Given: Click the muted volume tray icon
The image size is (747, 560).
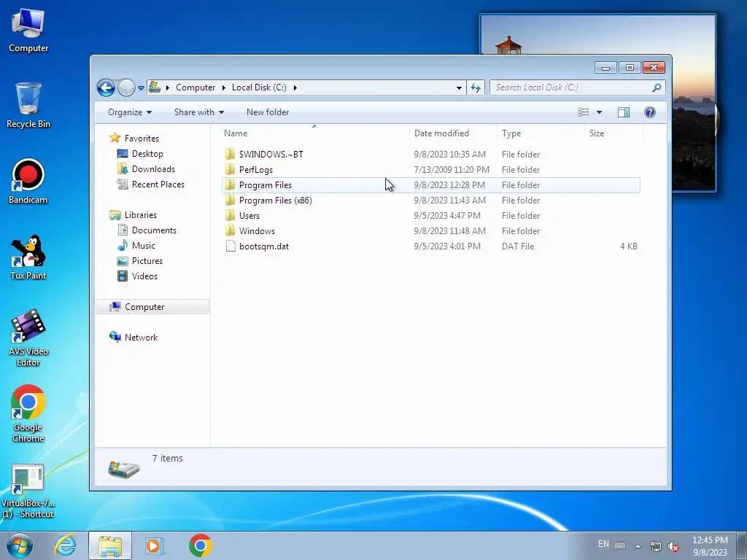Looking at the screenshot, I should click(x=673, y=546).
